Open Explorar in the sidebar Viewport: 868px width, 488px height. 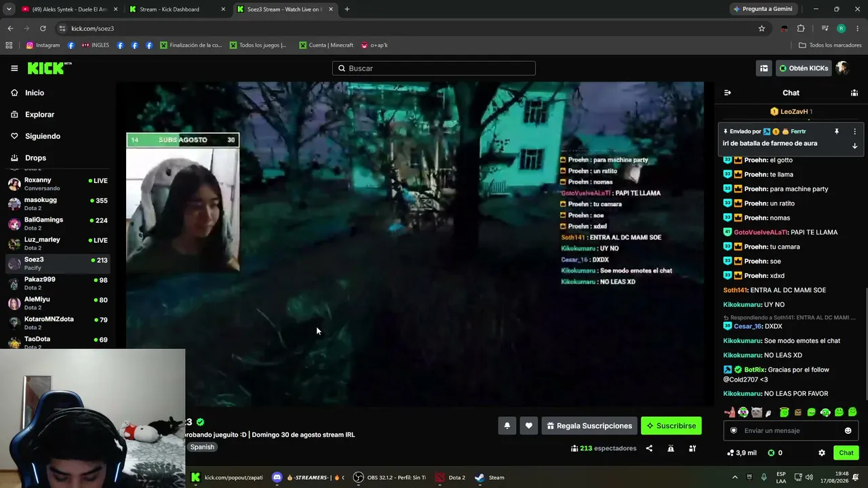[x=39, y=115]
